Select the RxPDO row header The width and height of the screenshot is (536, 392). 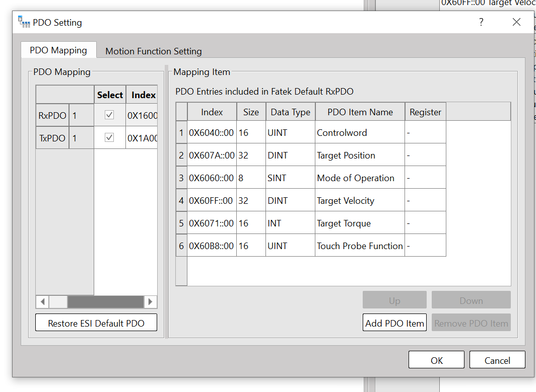52,116
